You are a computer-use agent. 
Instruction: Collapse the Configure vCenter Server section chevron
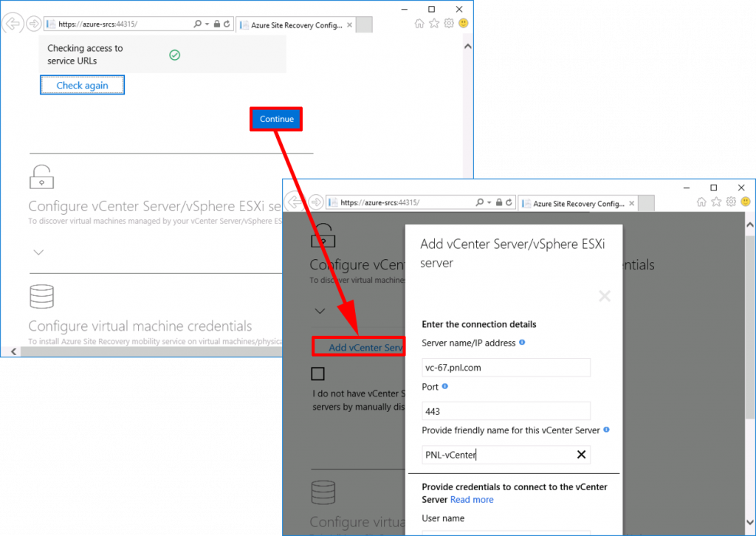[38, 252]
